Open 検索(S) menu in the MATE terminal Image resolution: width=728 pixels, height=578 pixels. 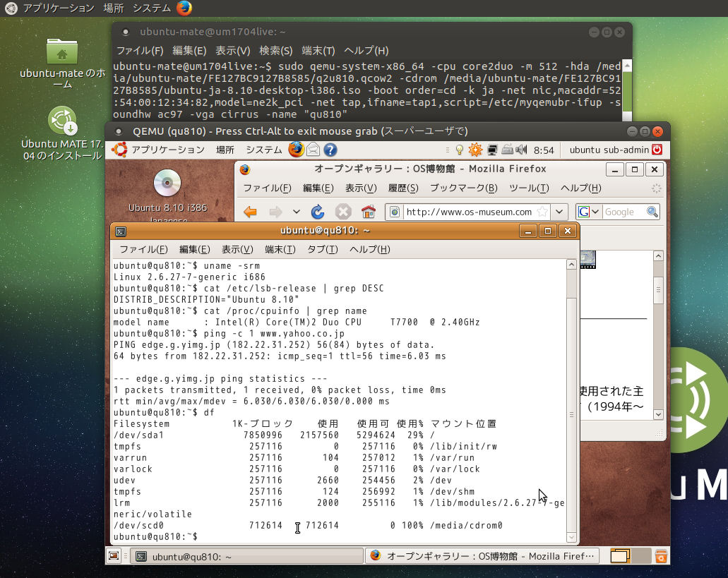276,51
